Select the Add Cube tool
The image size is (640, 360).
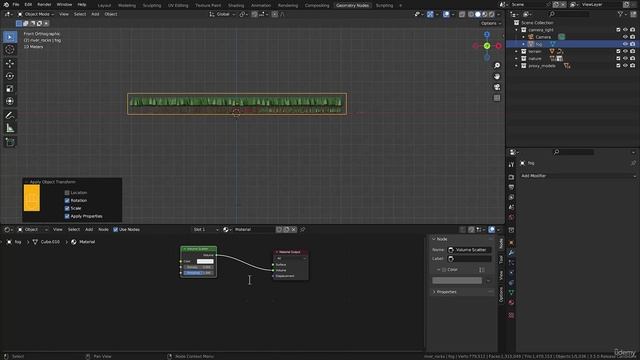coord(10,142)
